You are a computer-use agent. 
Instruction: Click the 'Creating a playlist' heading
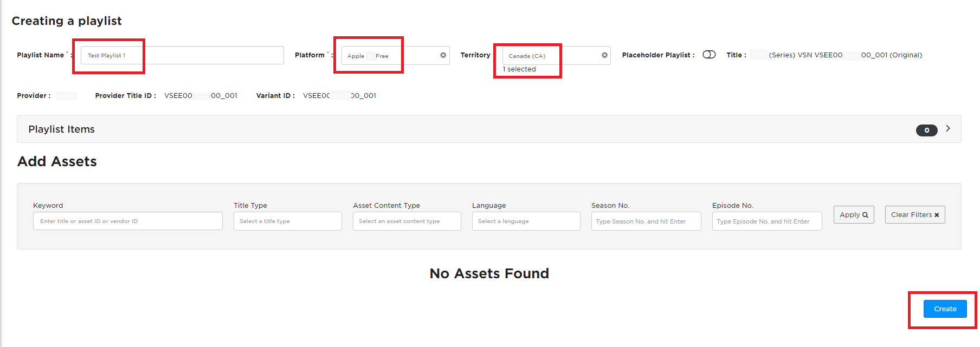click(x=67, y=21)
